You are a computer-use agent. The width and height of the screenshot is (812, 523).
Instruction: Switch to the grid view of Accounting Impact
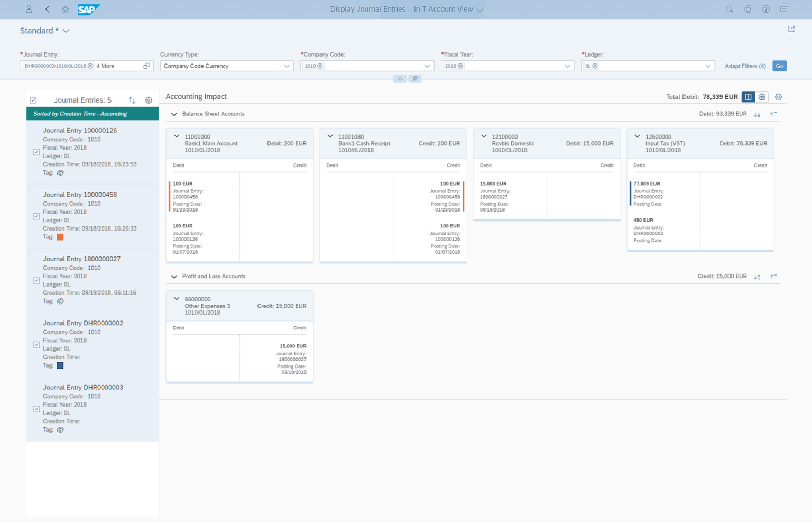point(762,97)
